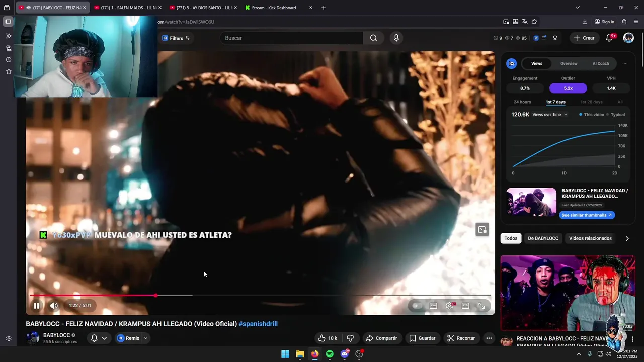Select the 24 hours time range
Viewport: 644px width, 362px height.
coord(522,102)
